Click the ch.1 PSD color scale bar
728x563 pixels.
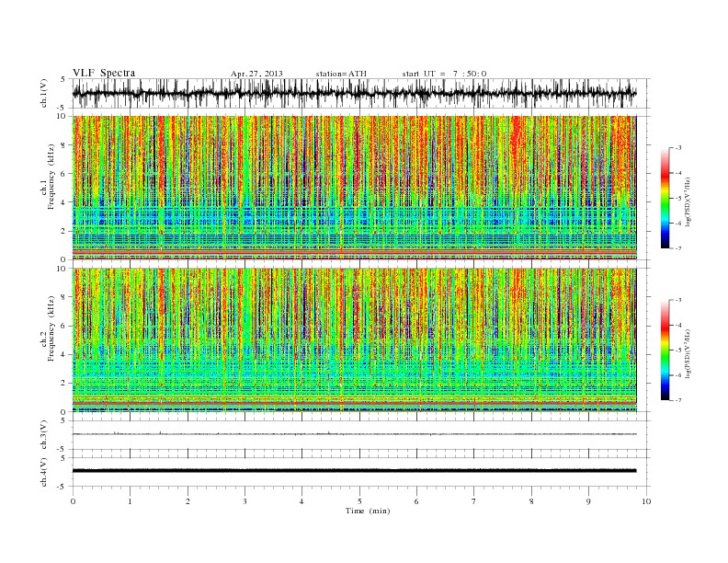665,199
